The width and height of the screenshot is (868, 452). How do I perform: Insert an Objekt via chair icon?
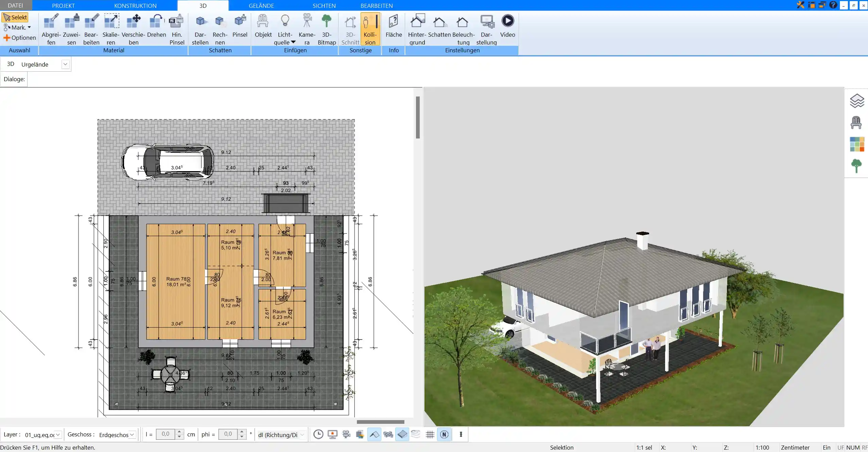[x=263, y=26]
